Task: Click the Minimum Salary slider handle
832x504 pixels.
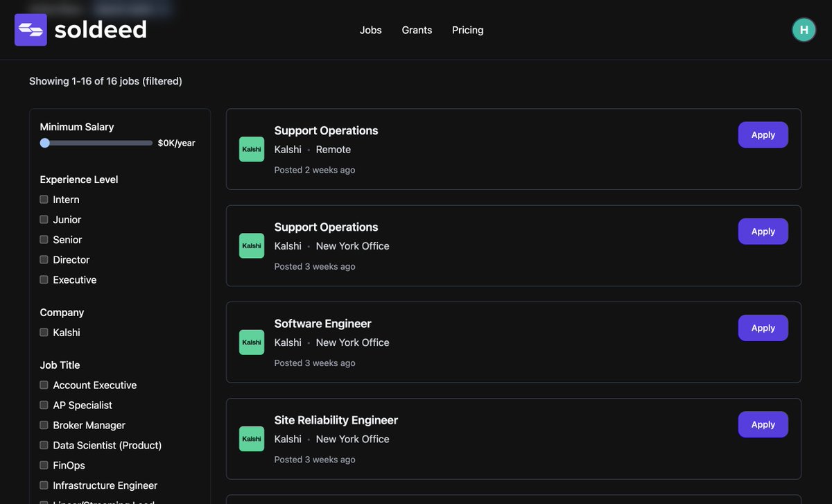Action: (x=45, y=143)
